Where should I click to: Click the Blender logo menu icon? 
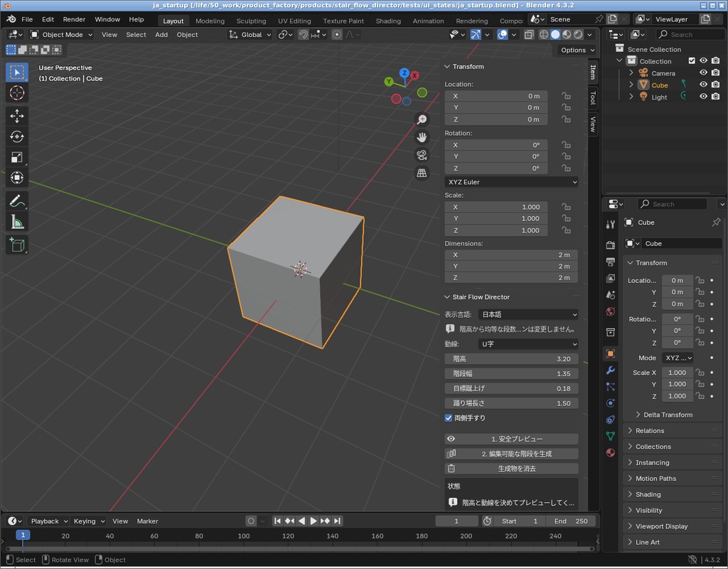click(11, 19)
